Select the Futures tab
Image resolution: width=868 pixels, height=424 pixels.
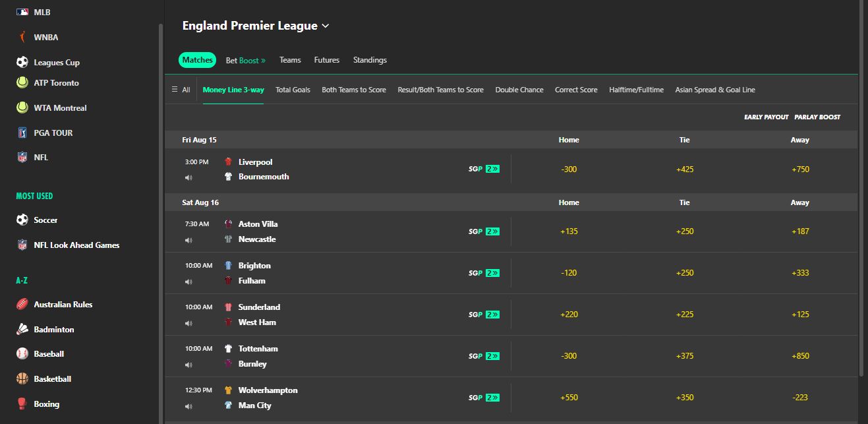pyautogui.click(x=326, y=59)
